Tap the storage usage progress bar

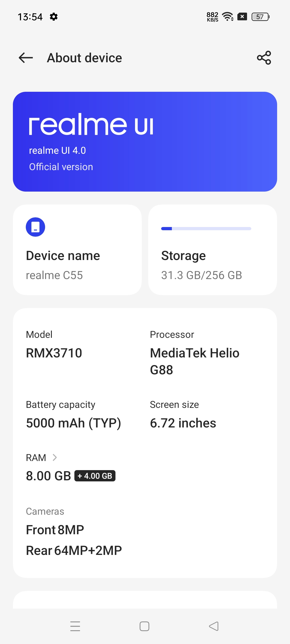206,229
